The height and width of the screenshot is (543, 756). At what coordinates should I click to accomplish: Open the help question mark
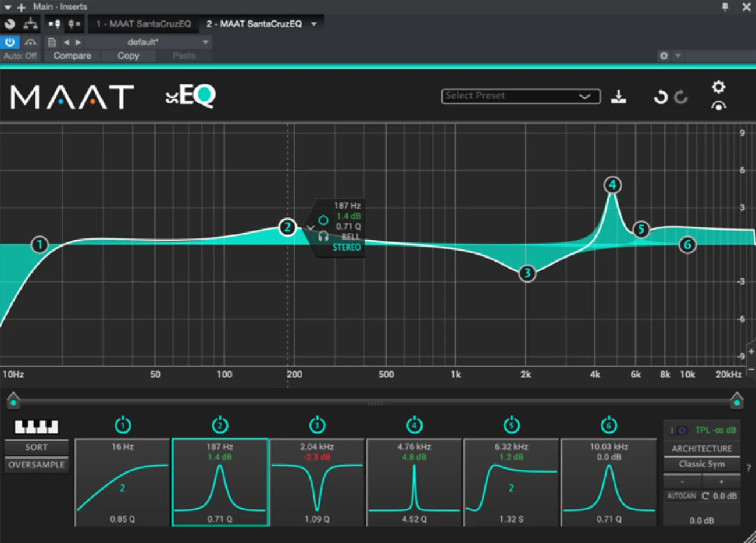point(748,468)
